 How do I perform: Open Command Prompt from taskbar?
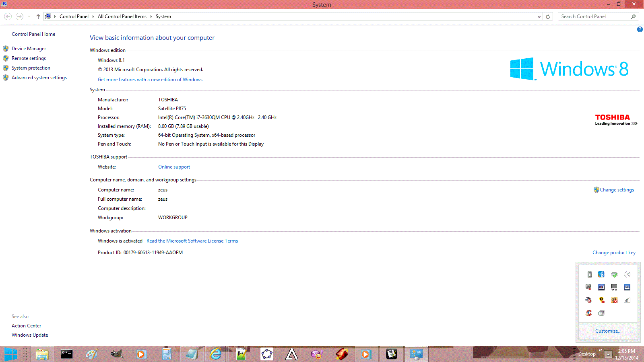(x=67, y=354)
